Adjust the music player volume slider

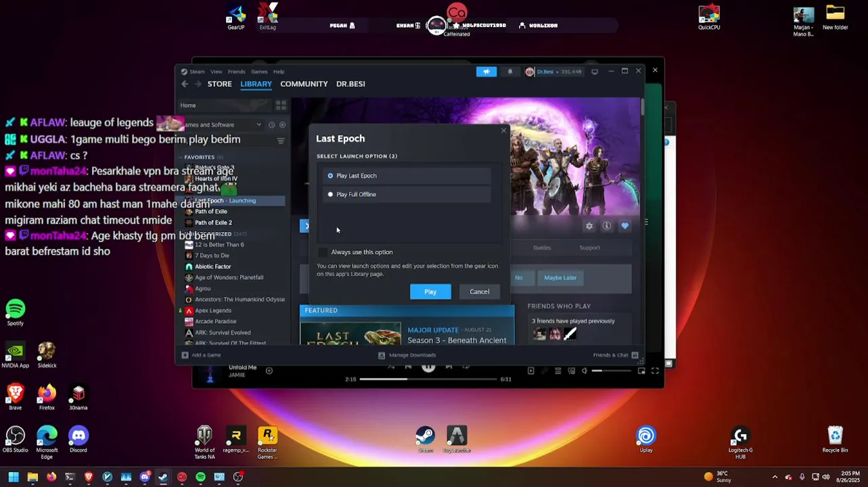[612, 371]
